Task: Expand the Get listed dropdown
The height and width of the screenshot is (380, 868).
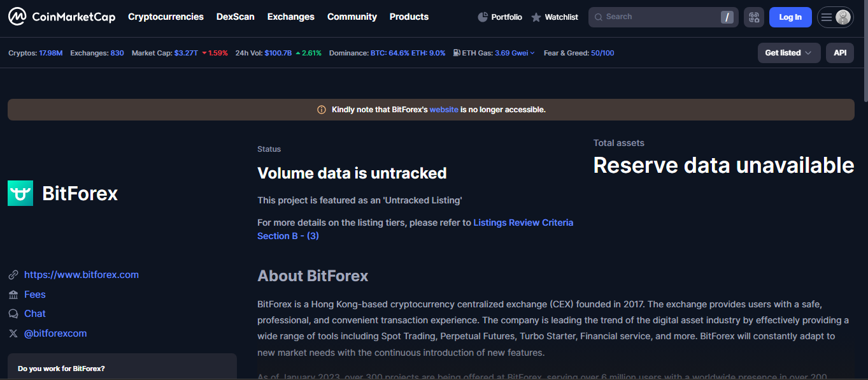Action: coord(789,53)
